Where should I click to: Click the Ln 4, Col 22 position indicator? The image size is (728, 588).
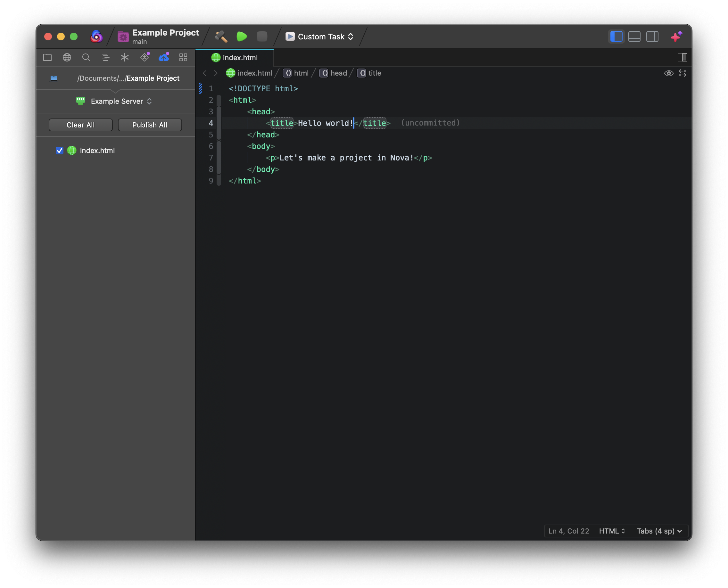(569, 531)
